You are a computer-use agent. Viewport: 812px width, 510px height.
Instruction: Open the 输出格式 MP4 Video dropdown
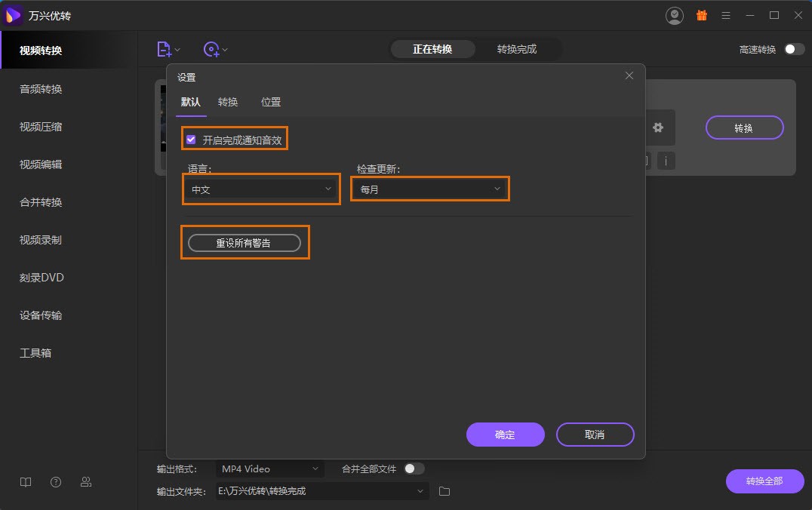[269, 469]
